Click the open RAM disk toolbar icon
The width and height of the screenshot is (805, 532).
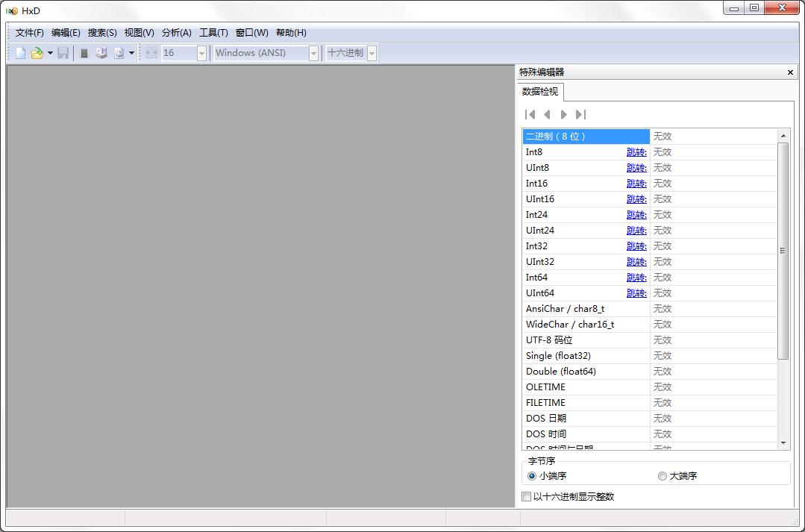83,52
